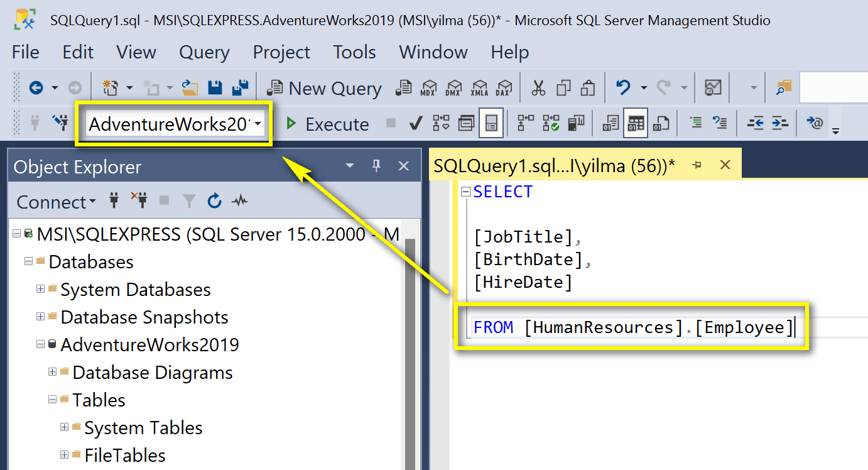Toggle IntelliSense enabled button
Viewport: 868px width, 470px height.
[491, 123]
